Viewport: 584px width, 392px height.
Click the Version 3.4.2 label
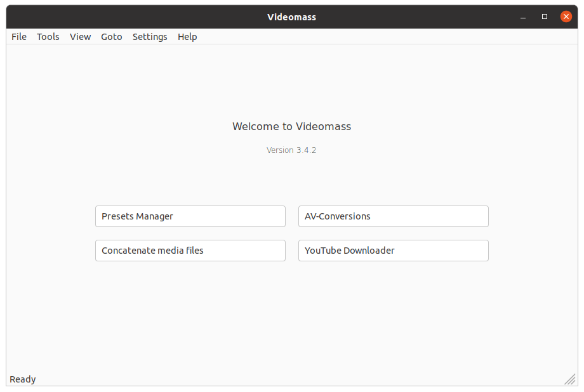tap(291, 150)
